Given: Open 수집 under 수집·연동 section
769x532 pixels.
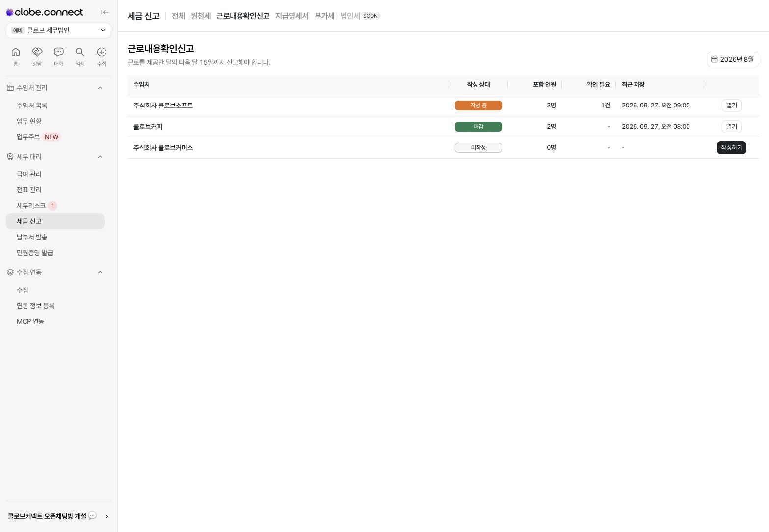Looking at the screenshot, I should click(x=55, y=290).
